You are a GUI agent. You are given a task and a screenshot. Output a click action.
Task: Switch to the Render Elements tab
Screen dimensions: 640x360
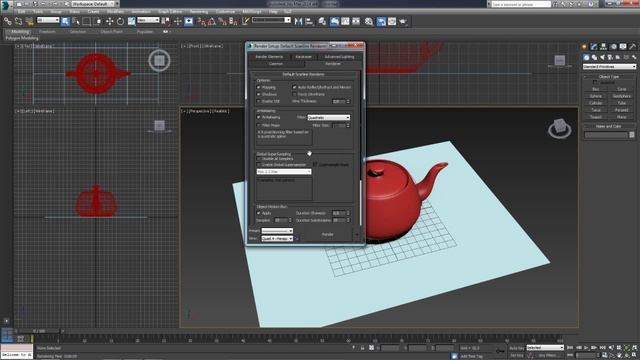click(269, 57)
